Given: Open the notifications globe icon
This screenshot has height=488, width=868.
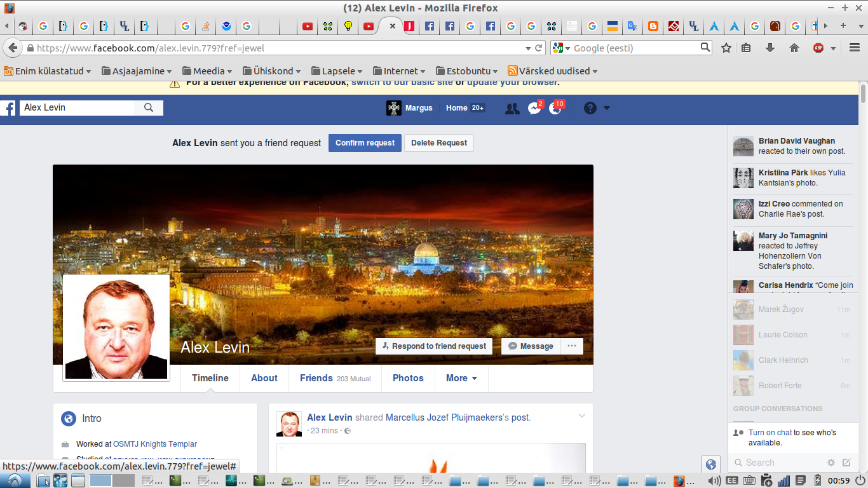Looking at the screenshot, I should [556, 107].
